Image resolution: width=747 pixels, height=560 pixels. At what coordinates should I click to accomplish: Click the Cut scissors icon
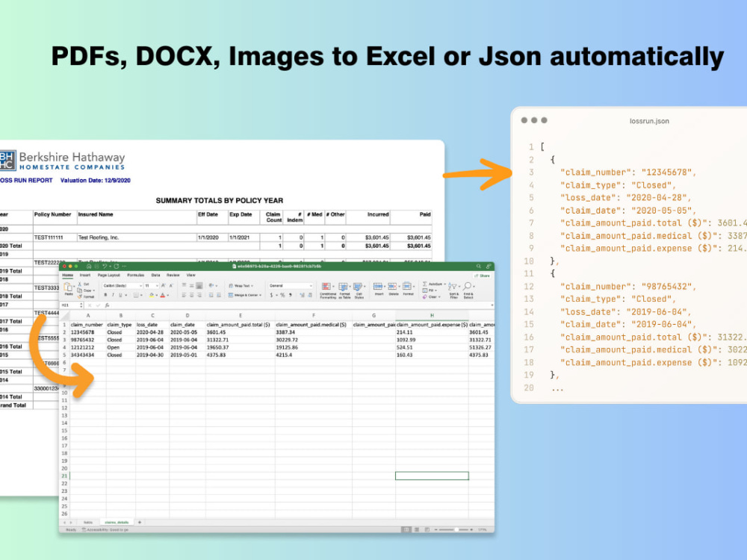coord(80,284)
